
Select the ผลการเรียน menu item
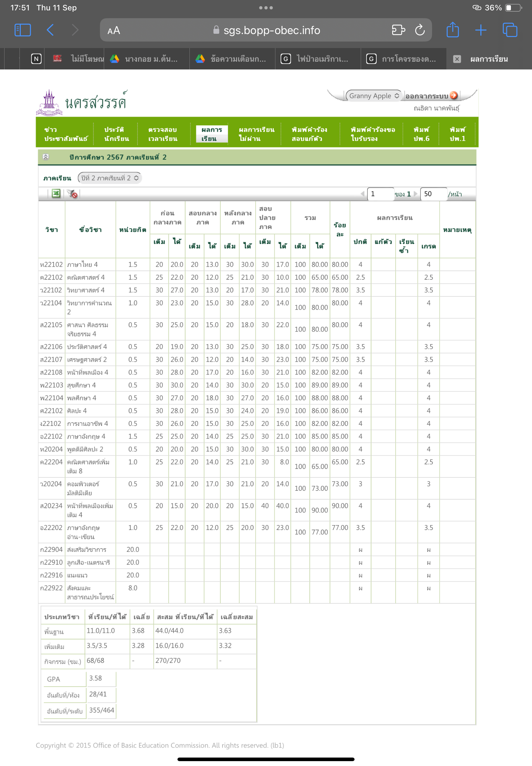pos(212,134)
